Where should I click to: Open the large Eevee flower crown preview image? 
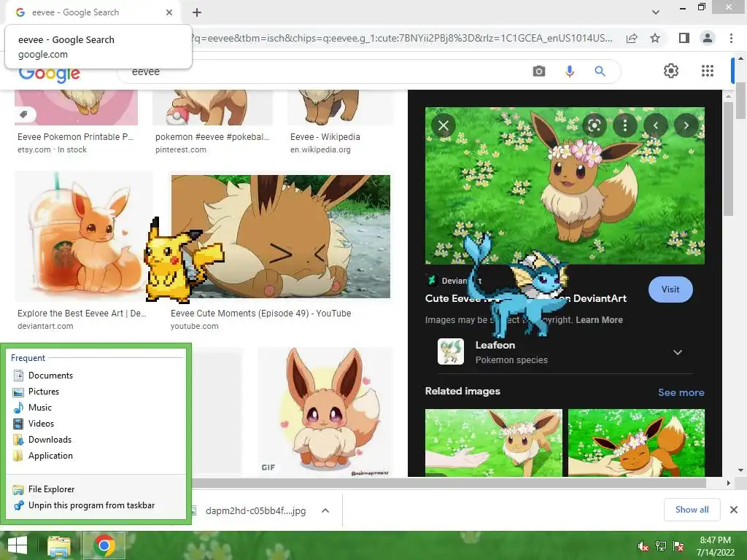click(x=565, y=186)
